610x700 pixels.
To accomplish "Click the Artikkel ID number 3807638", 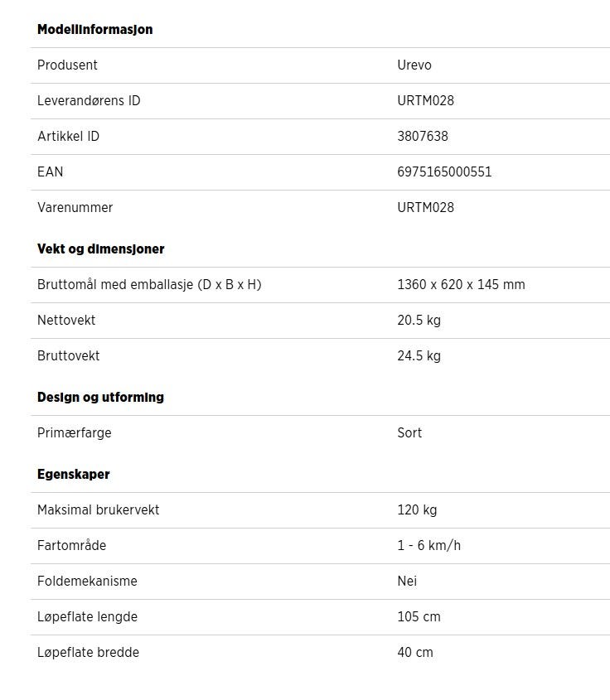I will 423,136.
